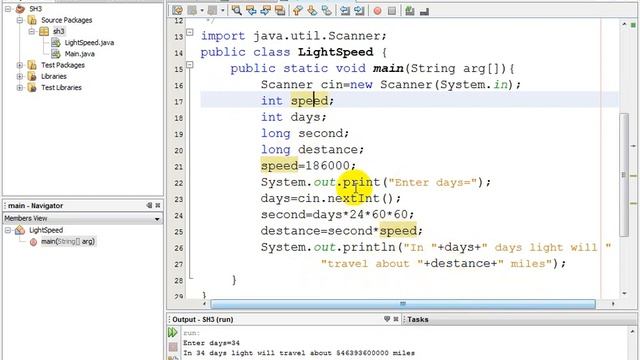Viewport: 640px width, 360px height.
Task: Click Start Macro Recording red icon
Action: tap(378, 11)
